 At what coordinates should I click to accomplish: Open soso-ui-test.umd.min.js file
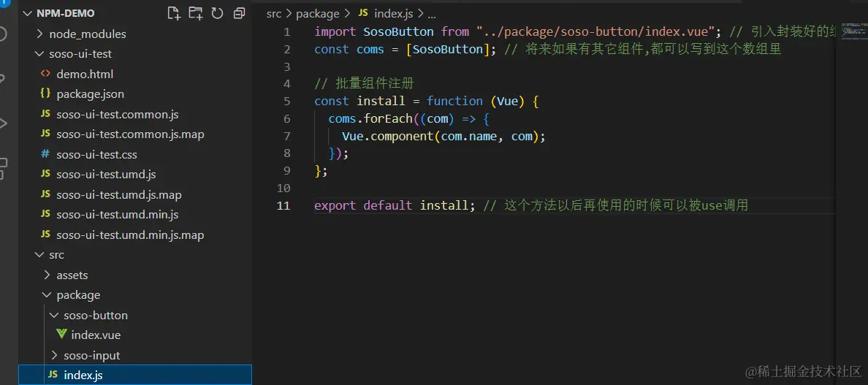pos(118,215)
